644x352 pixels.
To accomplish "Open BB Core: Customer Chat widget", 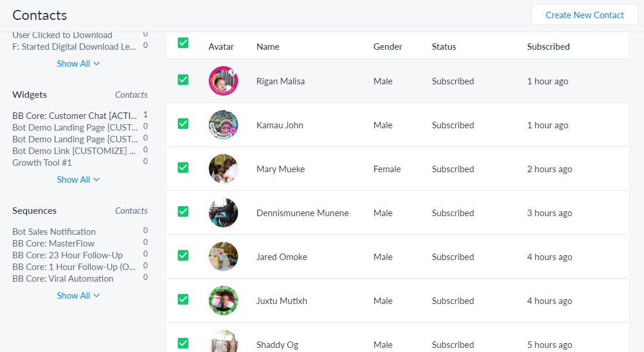I will 70,115.
